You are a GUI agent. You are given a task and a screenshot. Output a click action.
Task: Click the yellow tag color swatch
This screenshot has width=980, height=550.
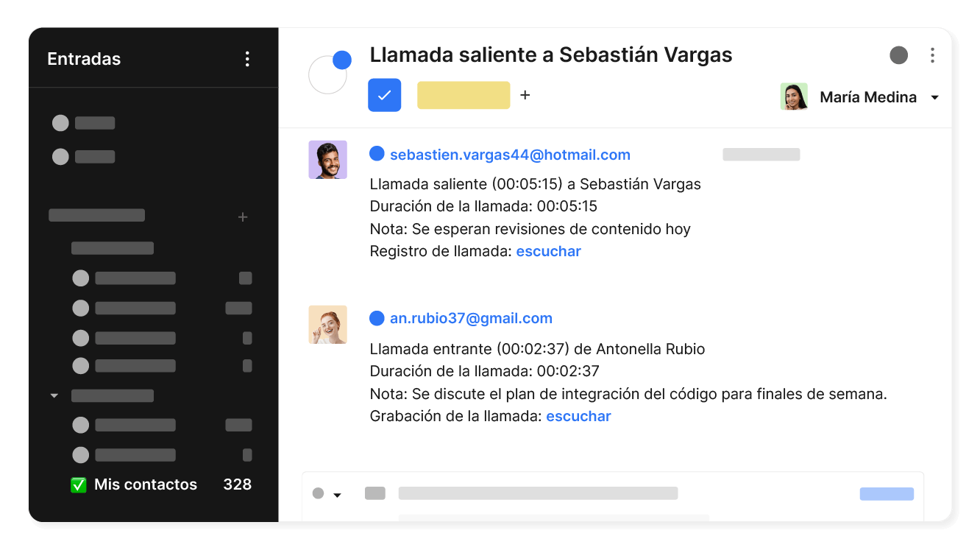point(463,95)
